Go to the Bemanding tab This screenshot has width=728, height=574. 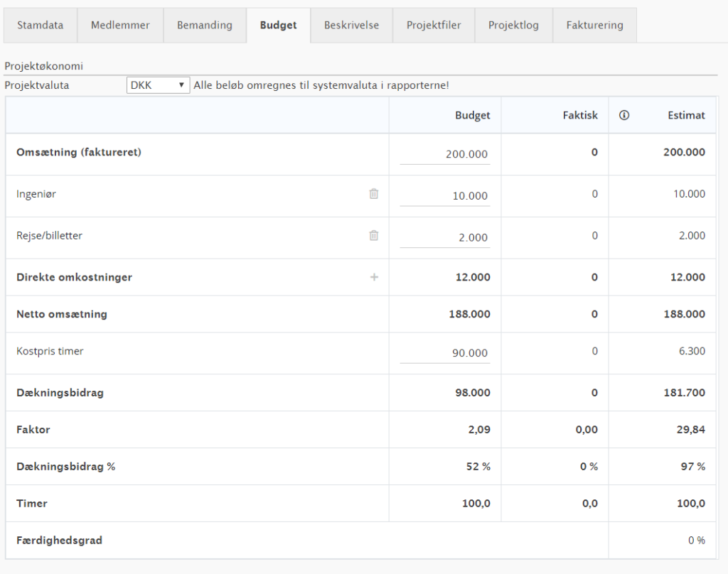tap(205, 26)
